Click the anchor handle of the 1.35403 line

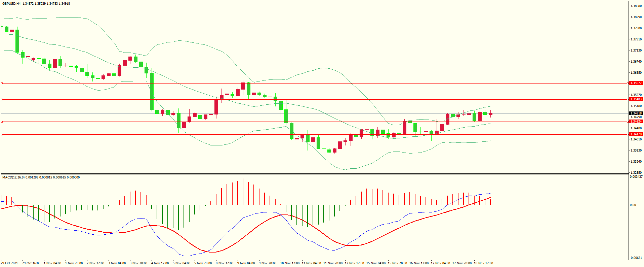[x=2, y=99]
